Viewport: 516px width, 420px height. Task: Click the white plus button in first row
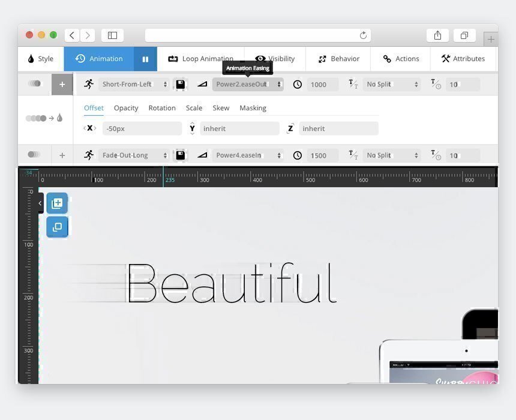pos(62,85)
